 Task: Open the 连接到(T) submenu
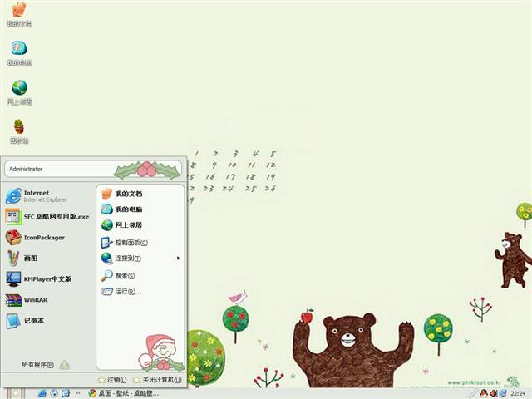(x=140, y=259)
